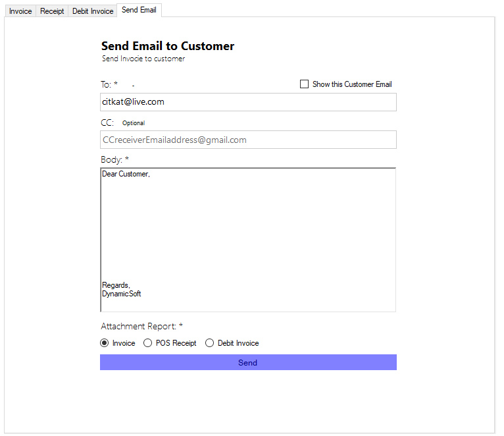Select POS Receipt attachment option
Screen dimensions: 504x436
tap(148, 343)
